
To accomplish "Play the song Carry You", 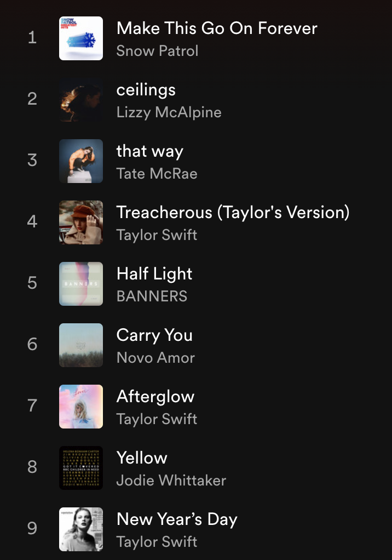I will pyautogui.click(x=154, y=335).
